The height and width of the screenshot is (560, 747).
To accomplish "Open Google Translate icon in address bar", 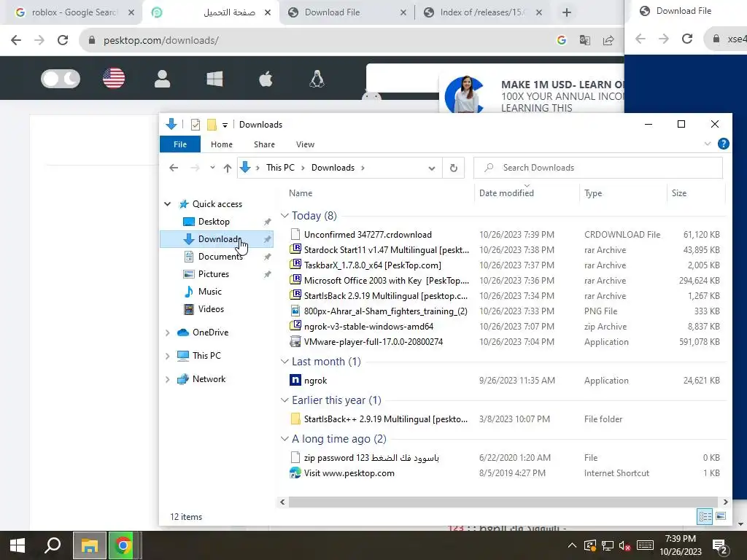I will coord(585,41).
